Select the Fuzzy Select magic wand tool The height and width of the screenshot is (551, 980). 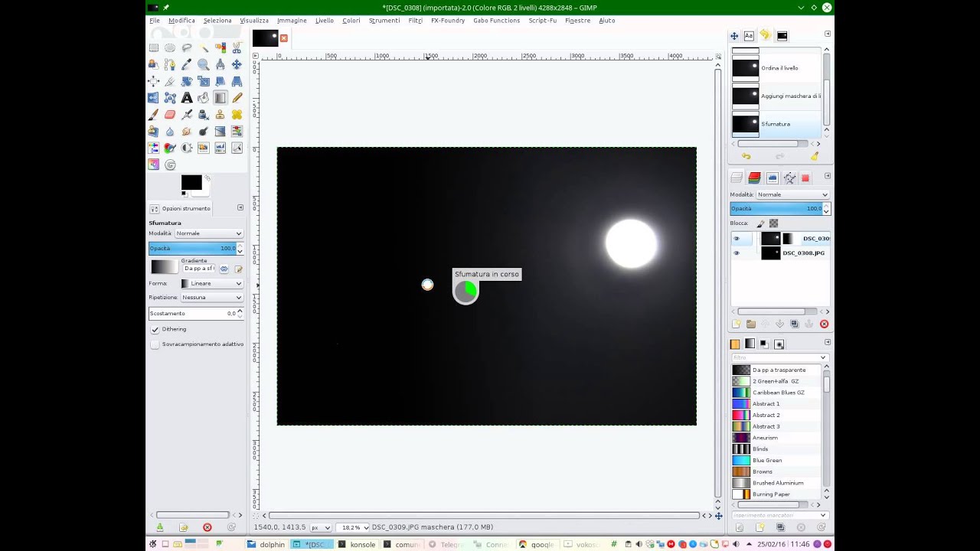(204, 47)
